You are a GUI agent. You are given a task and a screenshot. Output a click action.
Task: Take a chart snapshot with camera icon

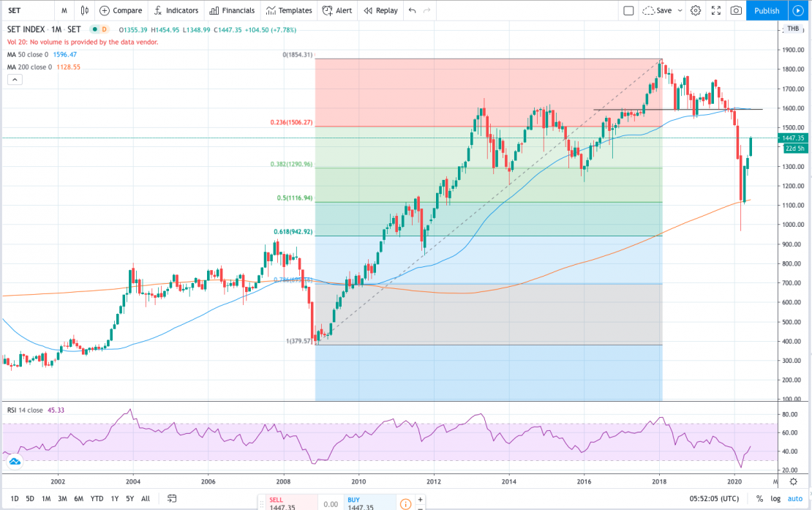[x=736, y=10]
